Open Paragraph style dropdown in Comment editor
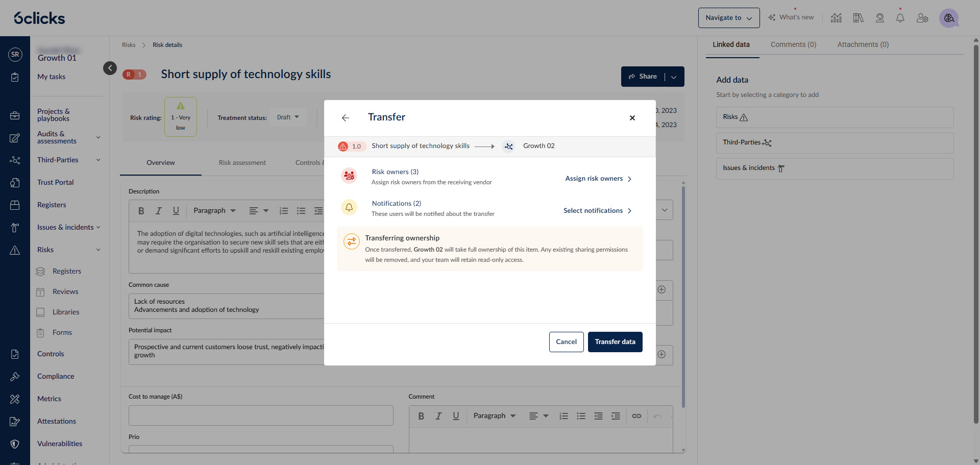The height and width of the screenshot is (465, 980). tap(494, 416)
